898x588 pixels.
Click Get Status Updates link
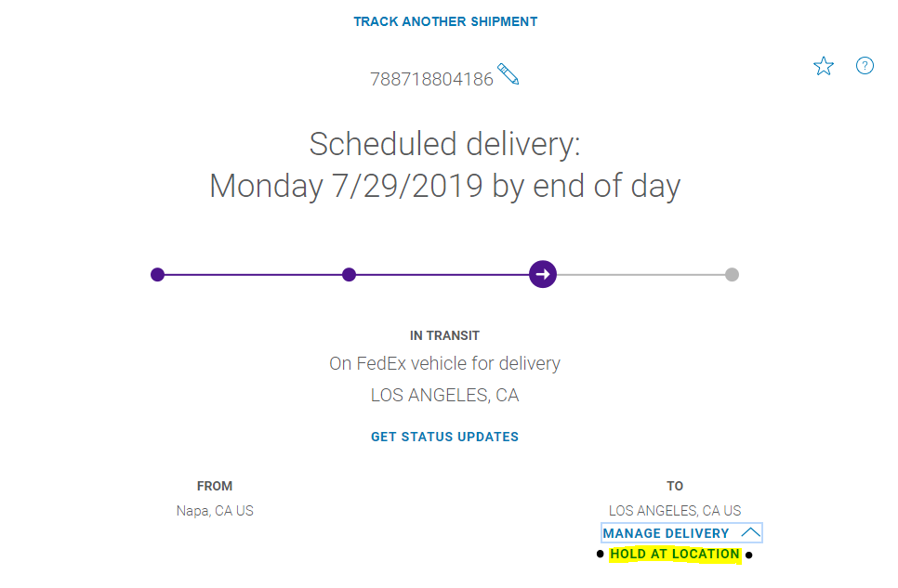tap(445, 437)
